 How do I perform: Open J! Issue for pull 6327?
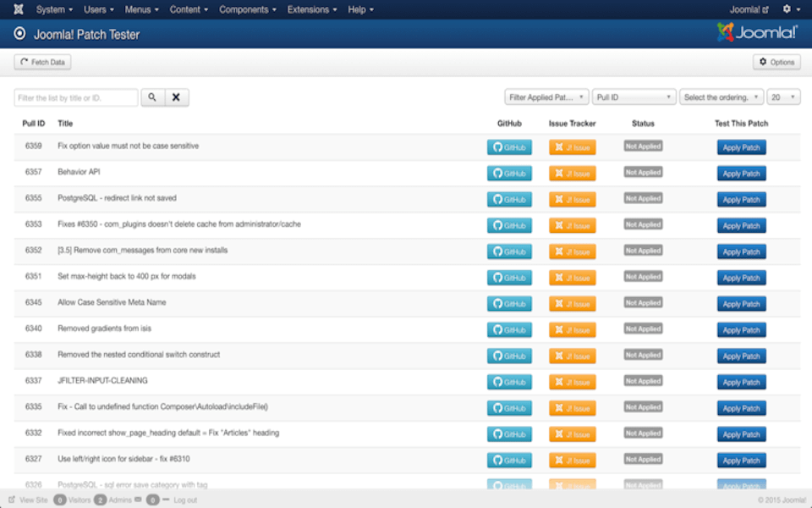[573, 461]
